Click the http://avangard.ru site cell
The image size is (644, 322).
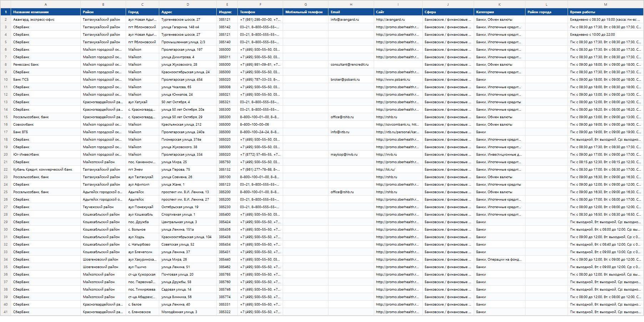398,20
